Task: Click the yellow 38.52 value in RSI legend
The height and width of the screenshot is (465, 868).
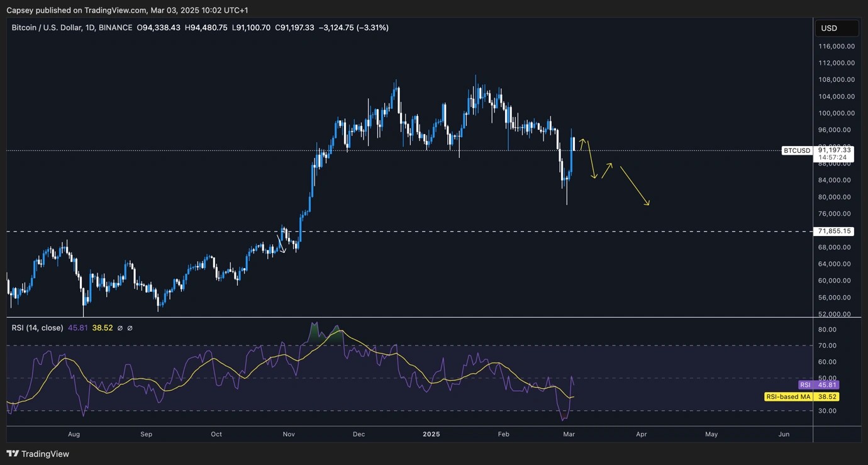Action: click(103, 328)
